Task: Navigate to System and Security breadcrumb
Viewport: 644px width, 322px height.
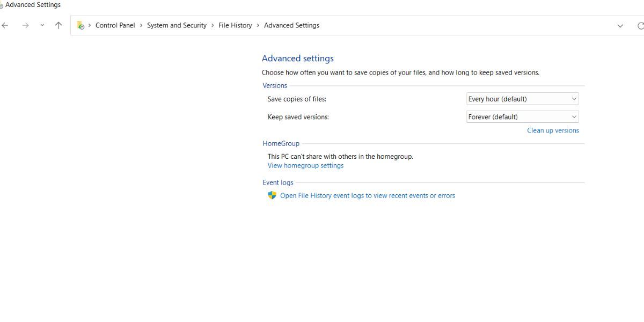Action: coord(177,25)
